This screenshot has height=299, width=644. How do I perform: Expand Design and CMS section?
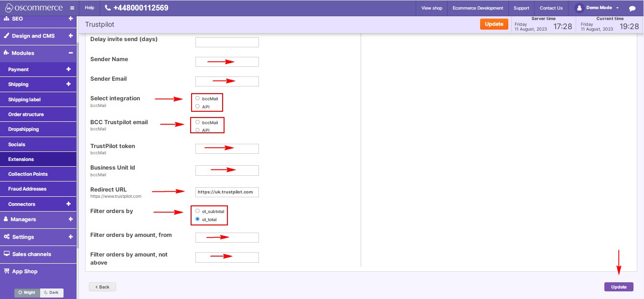[x=71, y=36]
